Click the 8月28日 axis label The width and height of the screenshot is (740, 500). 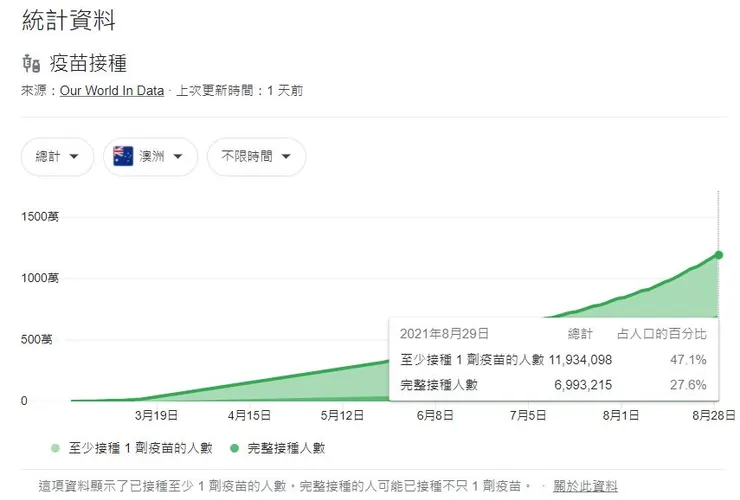coord(714,415)
